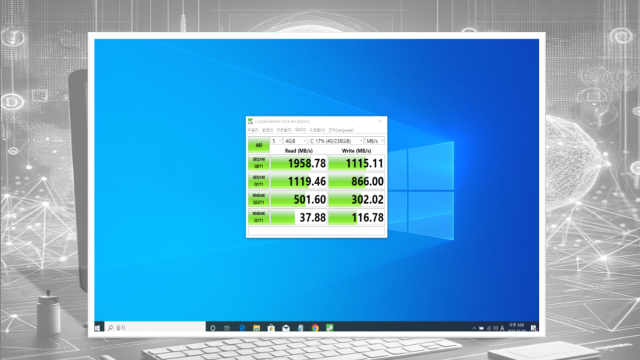
Task: Click the Write (MB/s) column header
Action: pyautogui.click(x=356, y=151)
